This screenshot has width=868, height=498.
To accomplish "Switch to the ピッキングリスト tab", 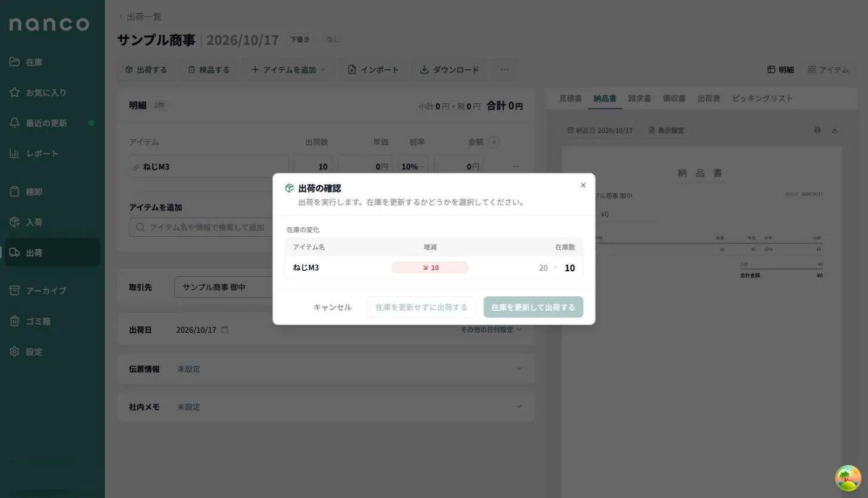I will [762, 98].
